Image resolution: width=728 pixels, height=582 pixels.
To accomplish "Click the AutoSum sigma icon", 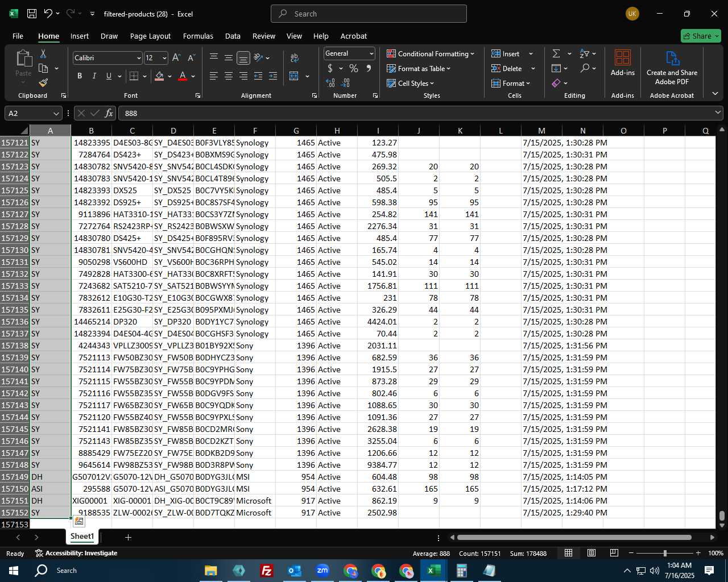I will (x=556, y=53).
